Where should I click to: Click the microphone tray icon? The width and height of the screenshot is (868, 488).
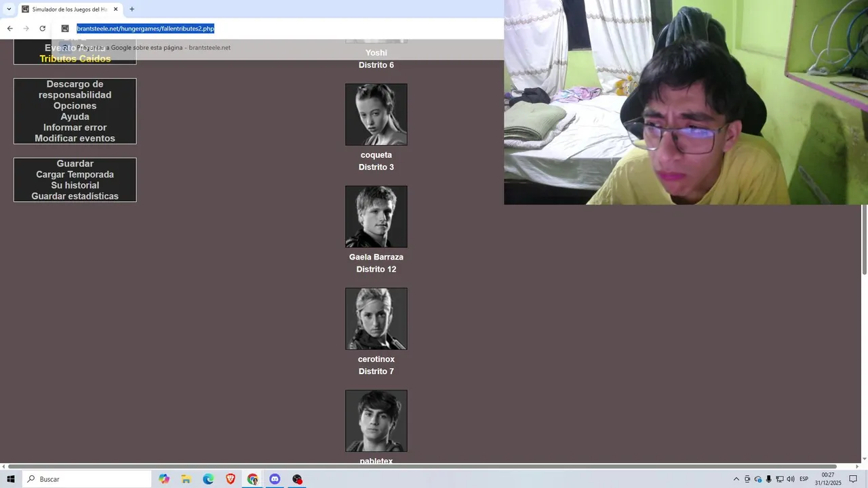(x=769, y=479)
